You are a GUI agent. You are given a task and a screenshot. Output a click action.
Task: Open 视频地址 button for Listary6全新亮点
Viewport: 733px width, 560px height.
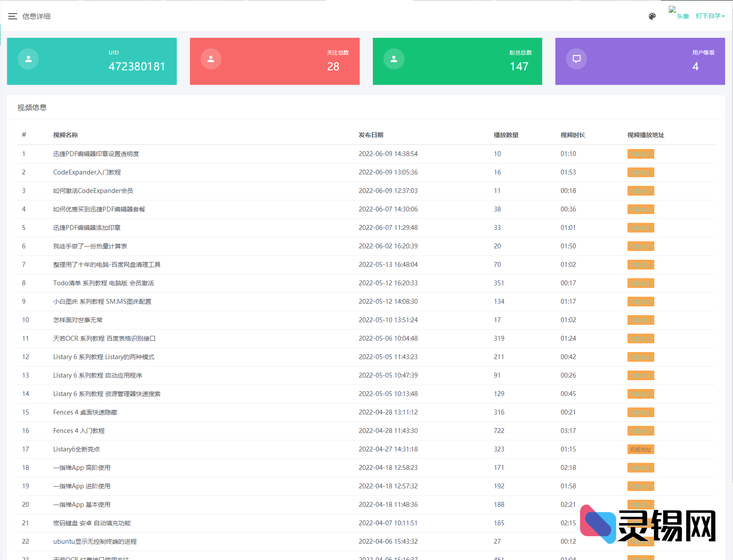pos(640,449)
